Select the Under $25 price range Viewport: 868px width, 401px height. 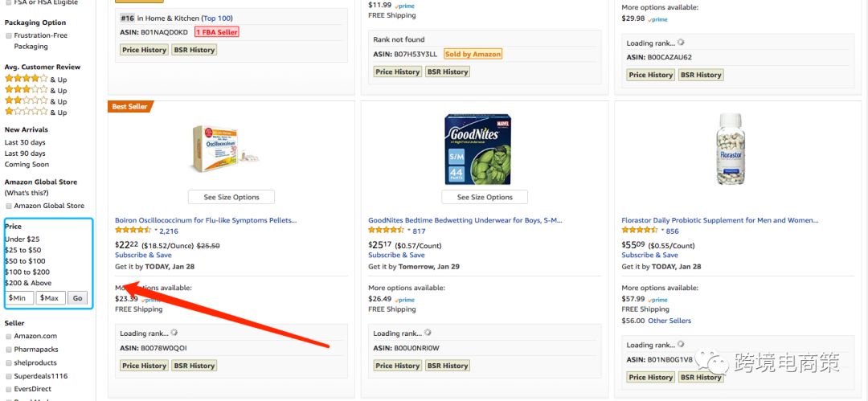pyautogui.click(x=23, y=239)
